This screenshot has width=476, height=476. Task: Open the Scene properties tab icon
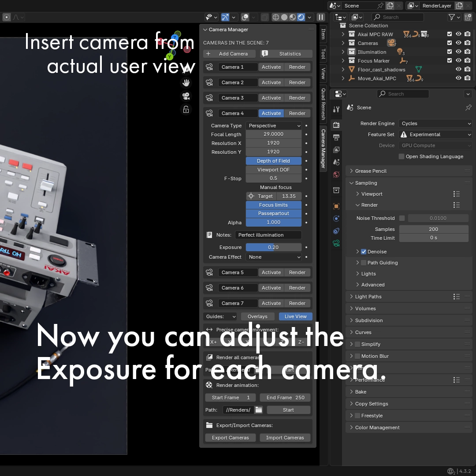[x=336, y=162]
